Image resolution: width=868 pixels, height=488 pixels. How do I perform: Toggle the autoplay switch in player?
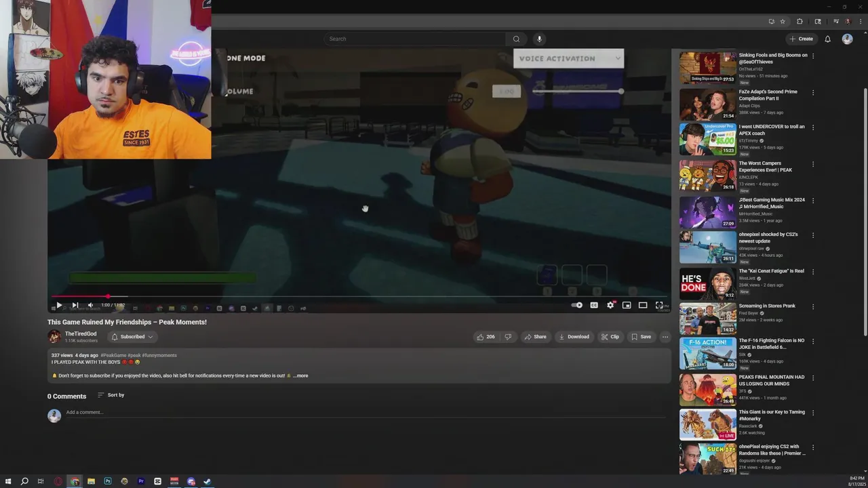(x=577, y=305)
